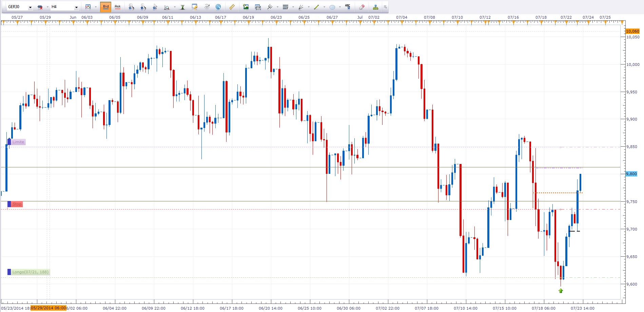Click the Limite order label
644x312 pixels.
[x=18, y=142]
